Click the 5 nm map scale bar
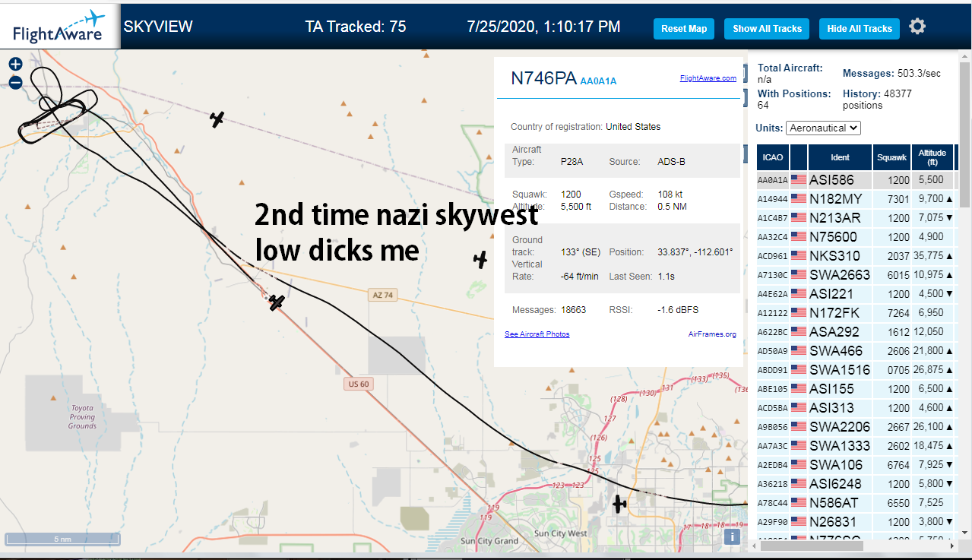The image size is (972, 560). coord(62,539)
